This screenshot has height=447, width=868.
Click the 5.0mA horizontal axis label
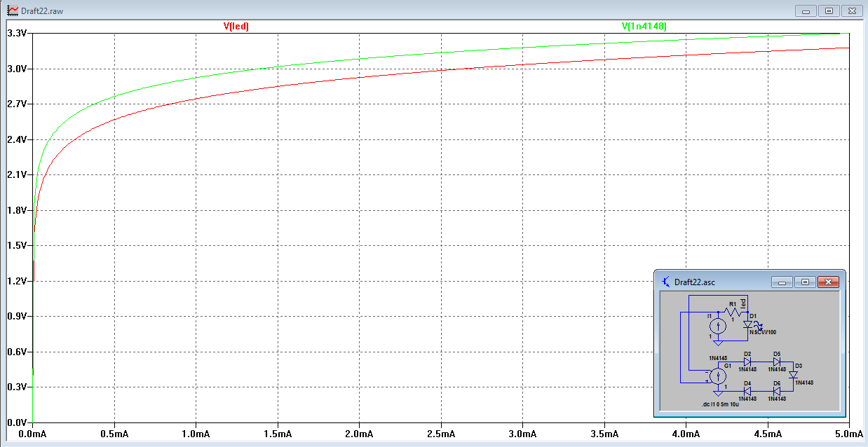(849, 434)
